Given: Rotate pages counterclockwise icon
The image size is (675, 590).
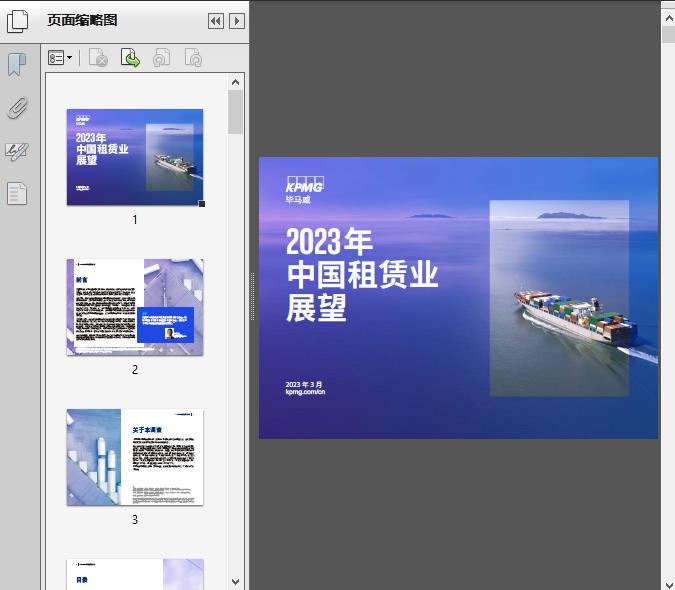Looking at the screenshot, I should point(161,58).
